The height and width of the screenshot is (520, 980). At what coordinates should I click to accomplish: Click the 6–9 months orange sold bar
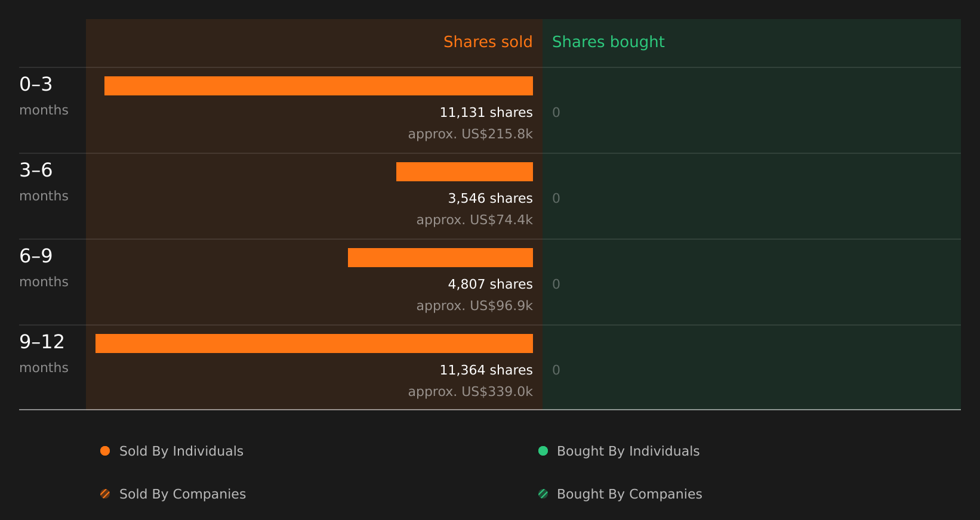coord(440,258)
